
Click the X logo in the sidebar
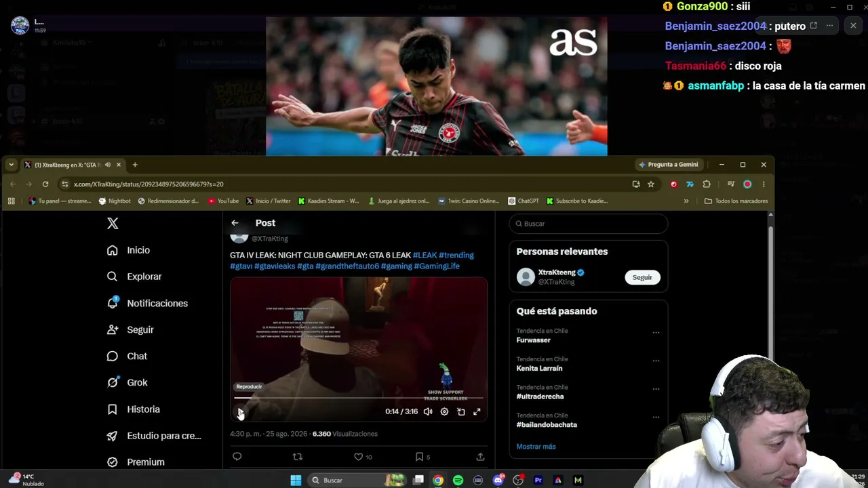tap(113, 224)
